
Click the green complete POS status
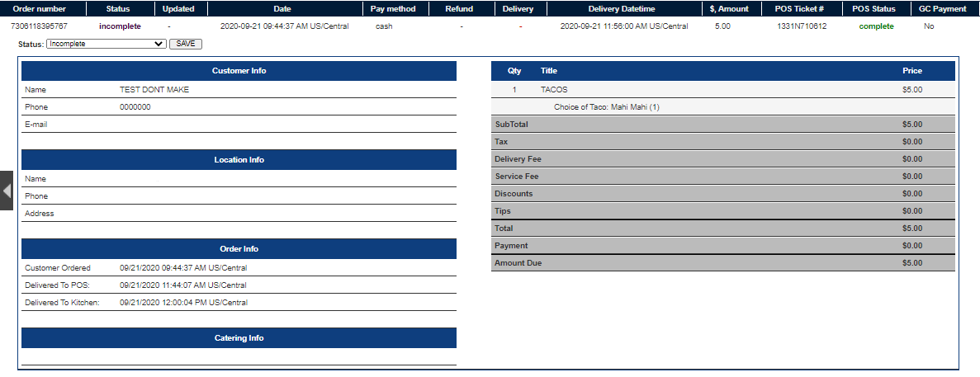[x=876, y=26]
